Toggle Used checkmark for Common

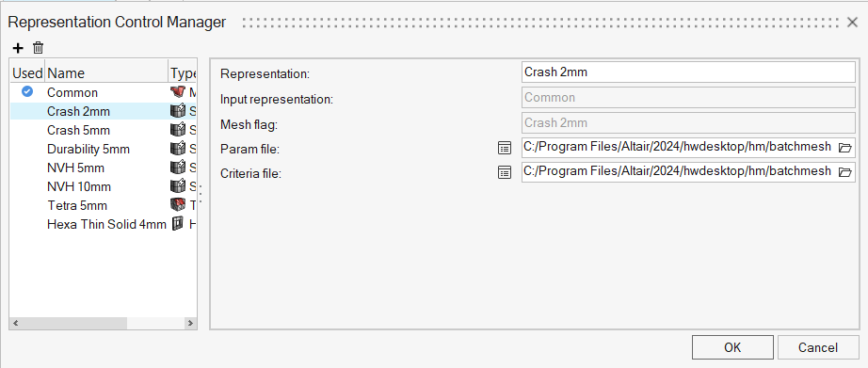pos(27,92)
